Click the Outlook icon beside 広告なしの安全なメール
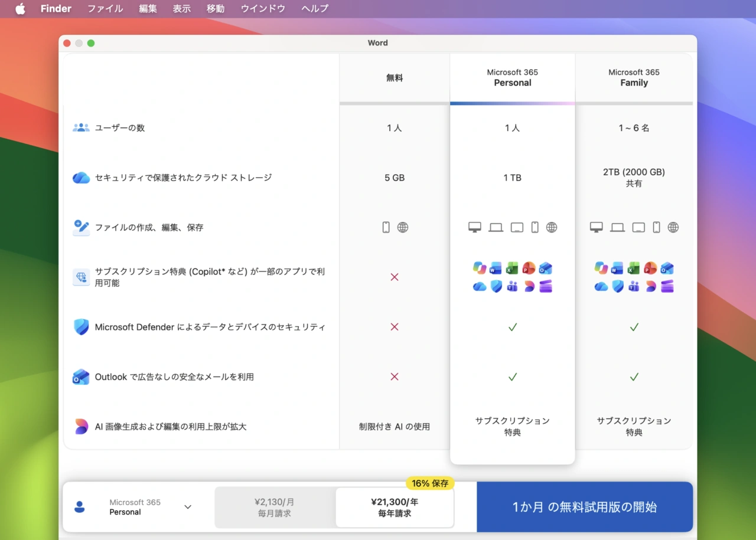This screenshot has height=540, width=756. tap(81, 377)
